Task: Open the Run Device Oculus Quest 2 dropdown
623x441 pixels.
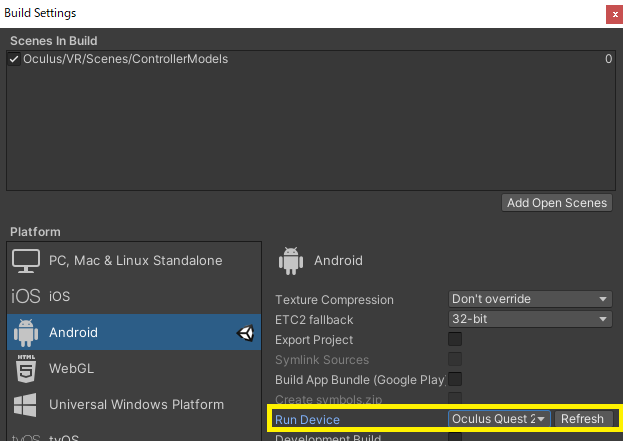Action: (499, 419)
